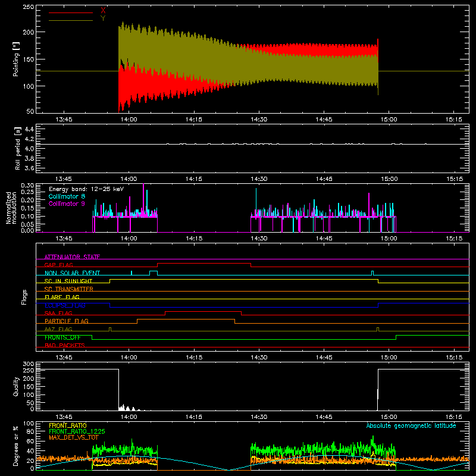Click the 50 tick on Pointing axis
The width and height of the screenshot is (476, 476).
30,111
